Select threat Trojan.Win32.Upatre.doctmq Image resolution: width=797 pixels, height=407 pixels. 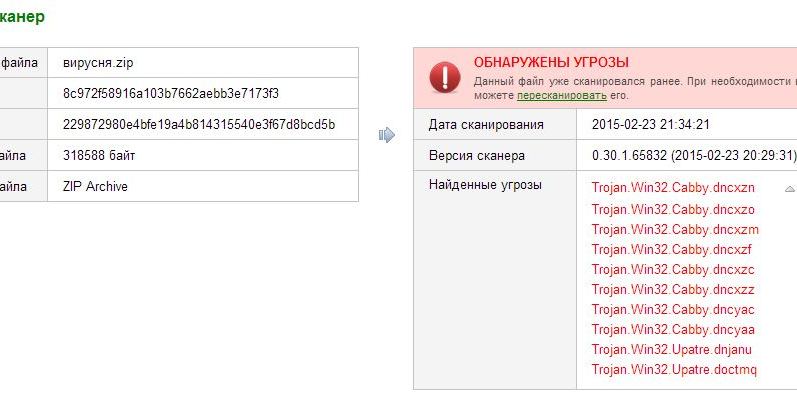(674, 370)
